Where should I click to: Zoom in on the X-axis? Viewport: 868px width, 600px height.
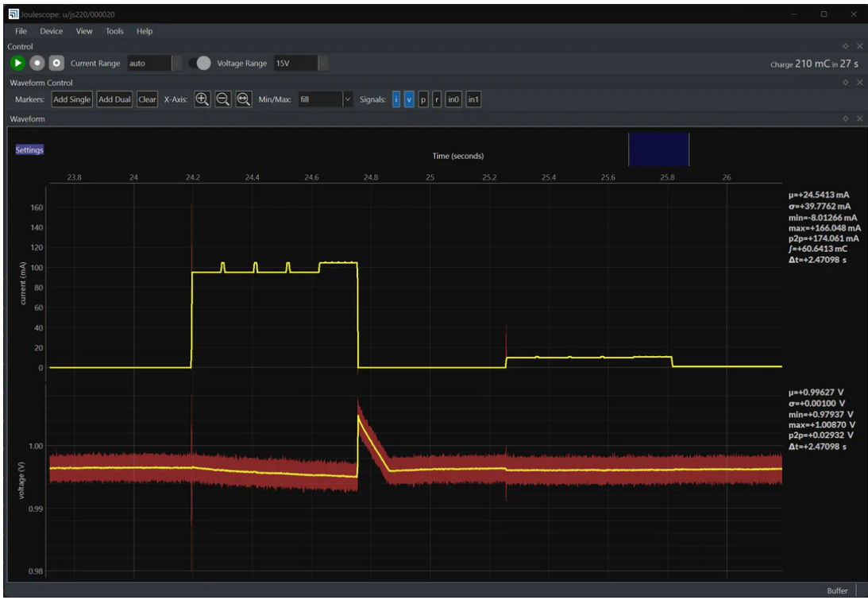coord(202,99)
